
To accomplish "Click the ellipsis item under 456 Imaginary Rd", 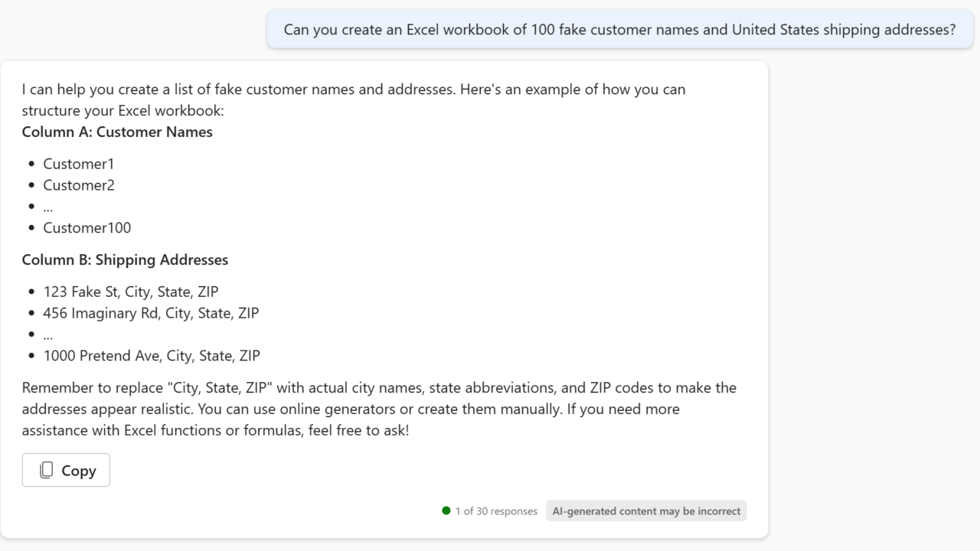I will 47,334.
